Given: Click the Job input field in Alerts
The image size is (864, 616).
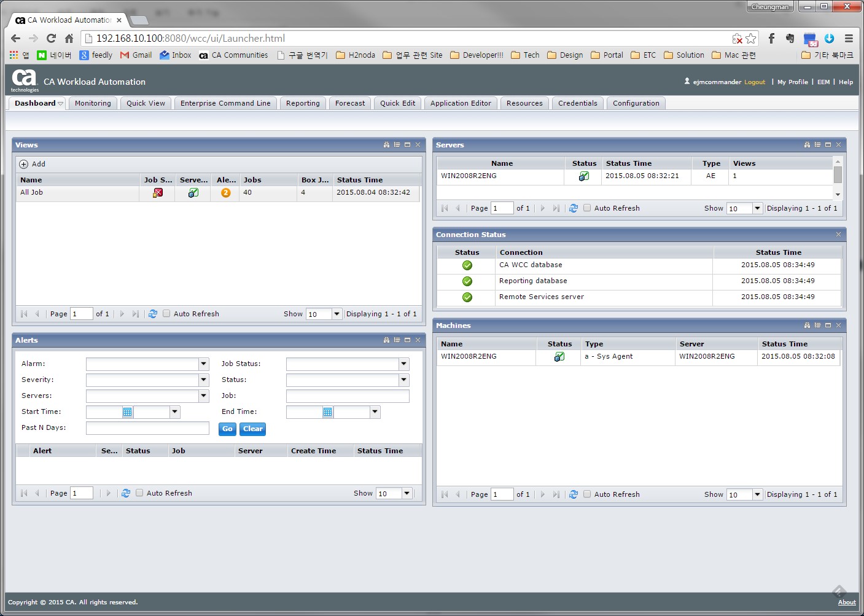Looking at the screenshot, I should [348, 396].
